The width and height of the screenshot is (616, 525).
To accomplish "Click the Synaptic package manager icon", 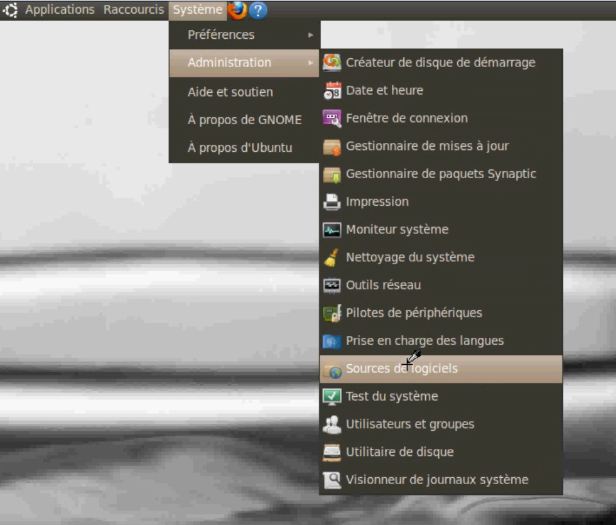I will [332, 174].
